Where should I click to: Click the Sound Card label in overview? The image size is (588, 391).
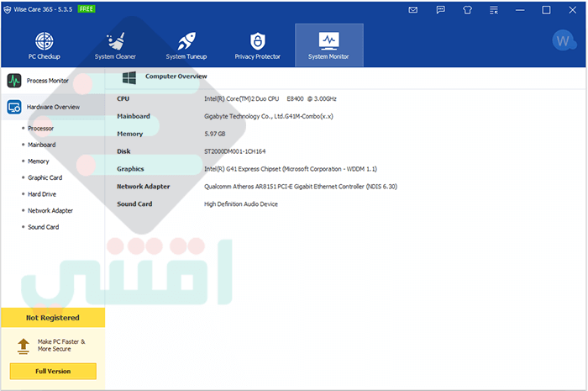134,204
